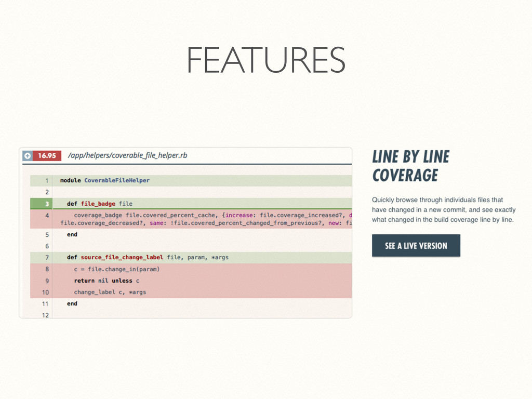This screenshot has width=532, height=399.
Task: Click line number 6 in the gutter
Action: 47,246
